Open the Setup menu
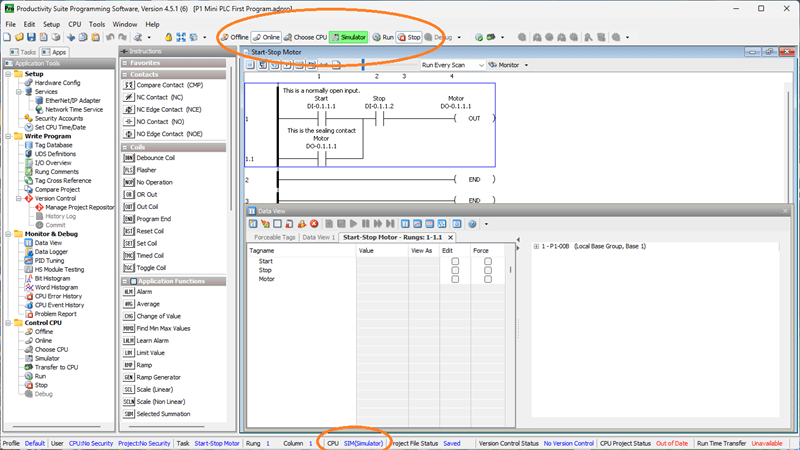This screenshot has height=450, width=800. click(51, 24)
